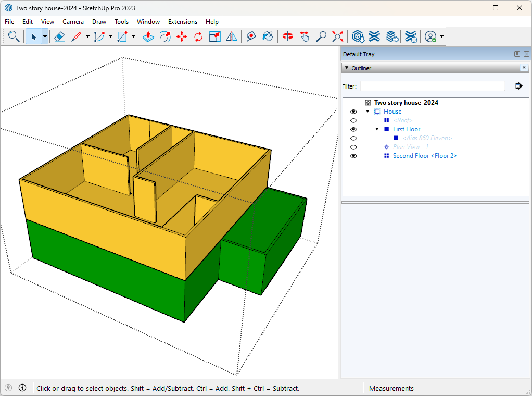The width and height of the screenshot is (532, 396).
Task: Activate the Push/Pull tool
Action: click(x=148, y=36)
